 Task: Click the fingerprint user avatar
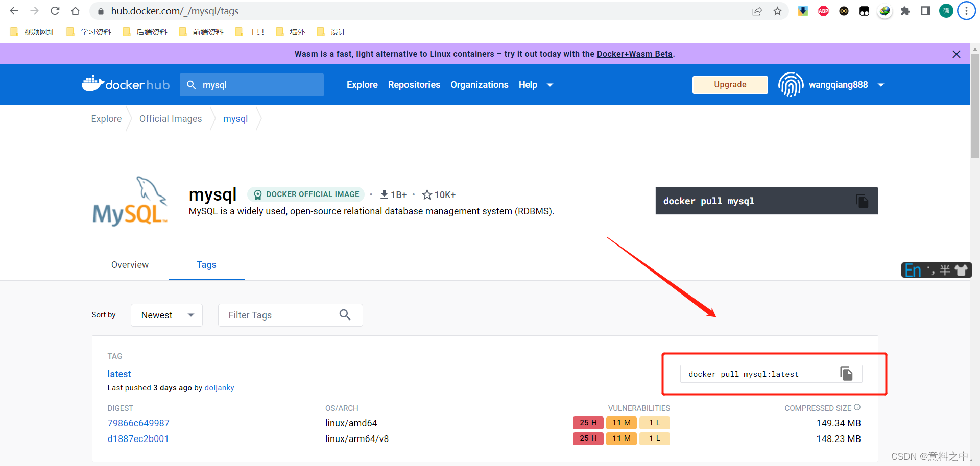coord(791,85)
